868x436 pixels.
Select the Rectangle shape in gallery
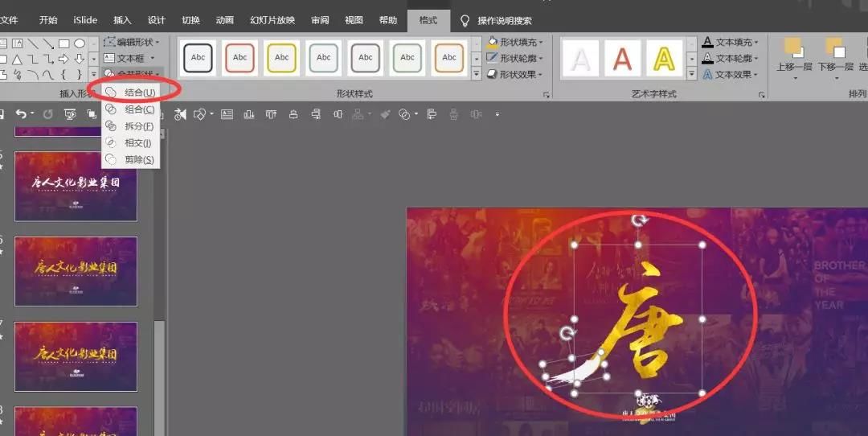pyautogui.click(x=63, y=43)
